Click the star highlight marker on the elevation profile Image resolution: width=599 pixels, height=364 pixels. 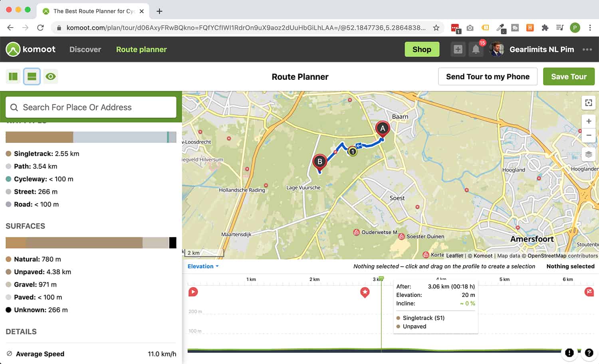pos(365,292)
